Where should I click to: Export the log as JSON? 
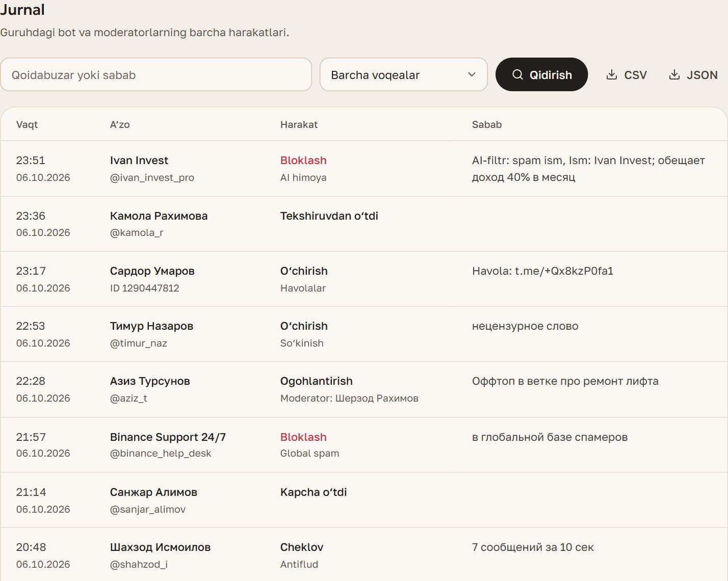point(693,75)
